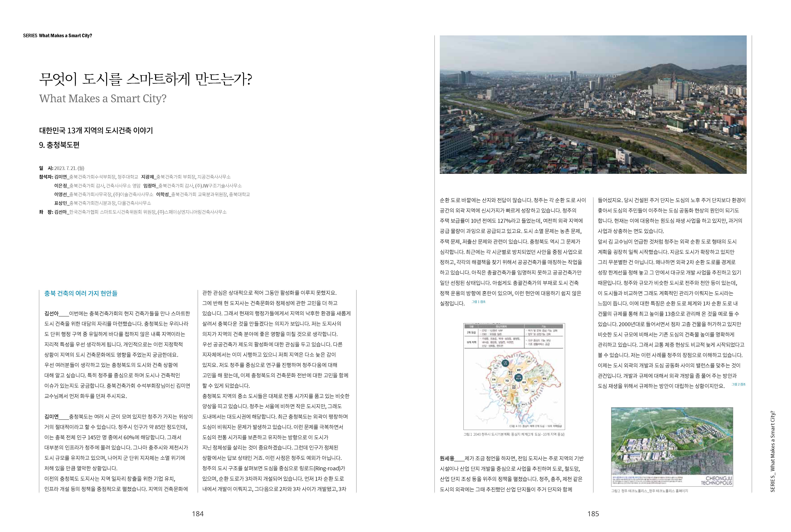
Task: Click page number 184
Action: pyautogui.click(x=197, y=514)
